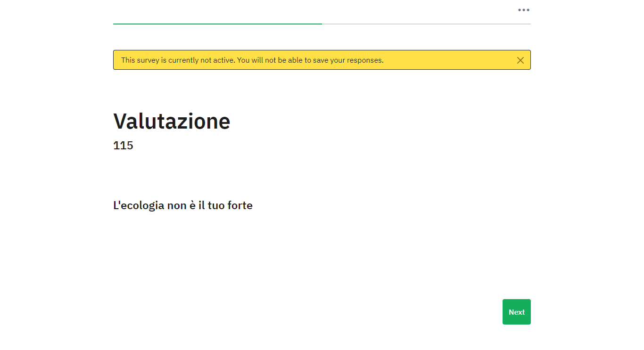Click the point where green progress ends

[x=322, y=24]
